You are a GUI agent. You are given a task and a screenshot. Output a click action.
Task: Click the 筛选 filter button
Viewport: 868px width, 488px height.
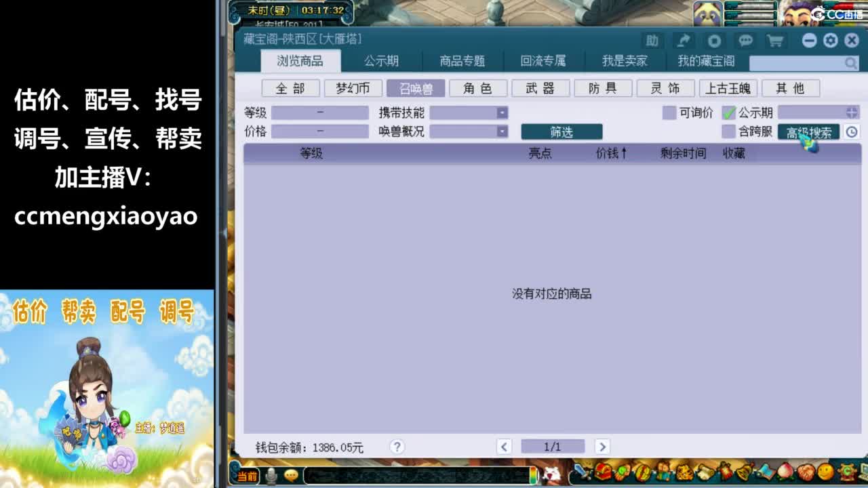click(x=561, y=131)
